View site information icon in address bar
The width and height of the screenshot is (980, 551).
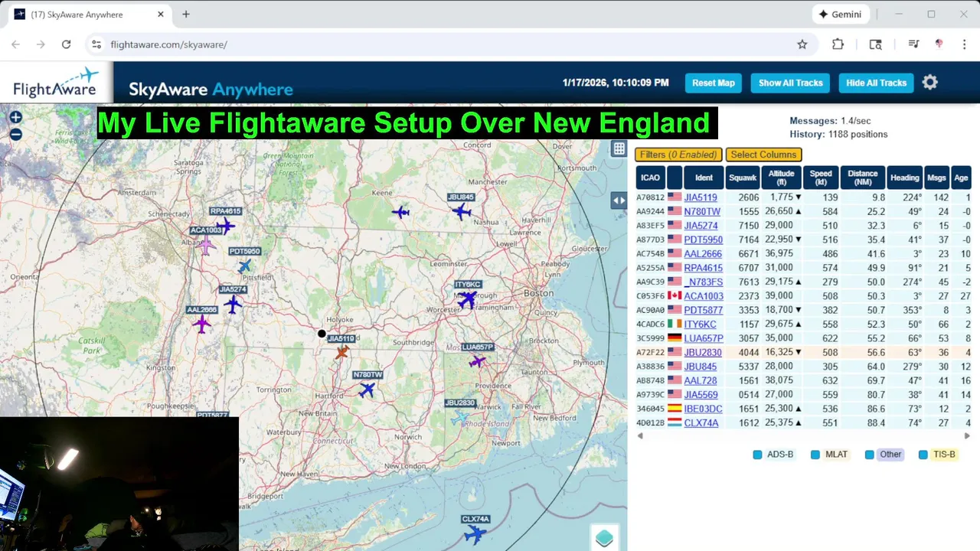(96, 44)
